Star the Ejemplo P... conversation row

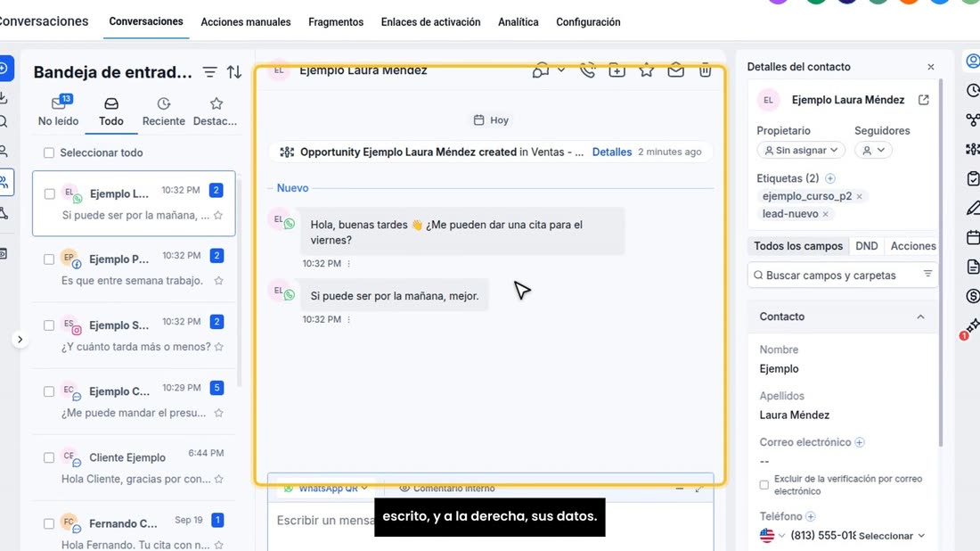pyautogui.click(x=219, y=281)
